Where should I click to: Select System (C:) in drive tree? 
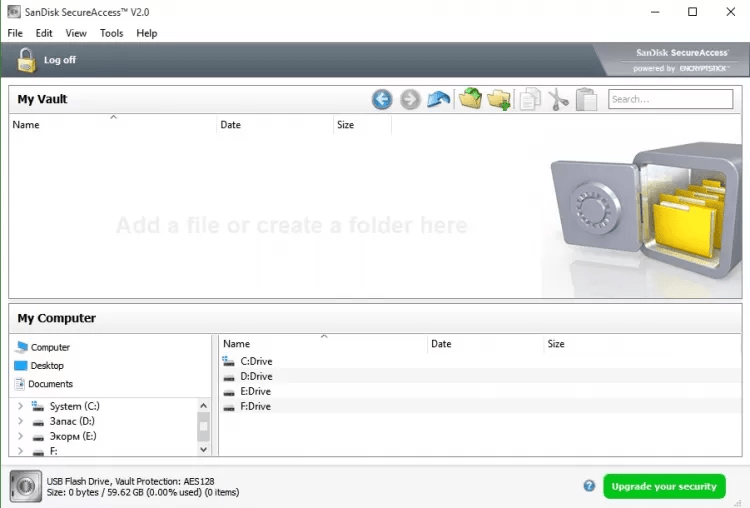[x=74, y=406]
